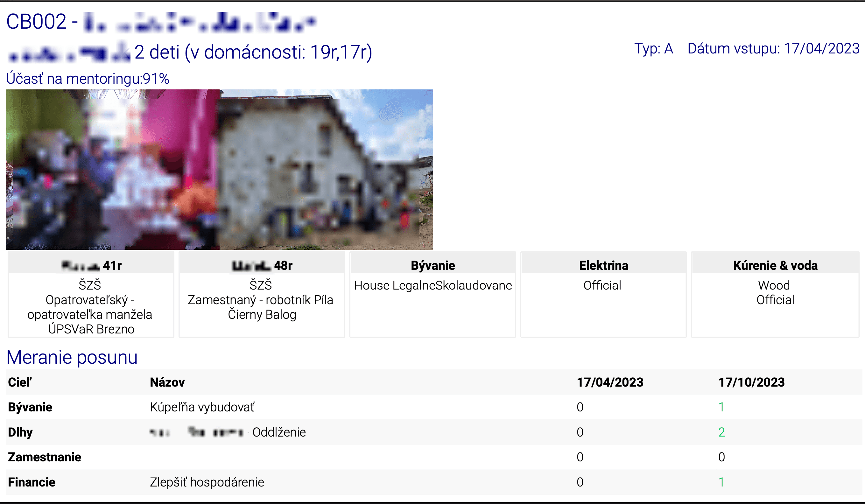Viewport: 865px width, 504px height.
Task: Click 'Účasť na mentoringu:91%' line
Action: tap(88, 79)
